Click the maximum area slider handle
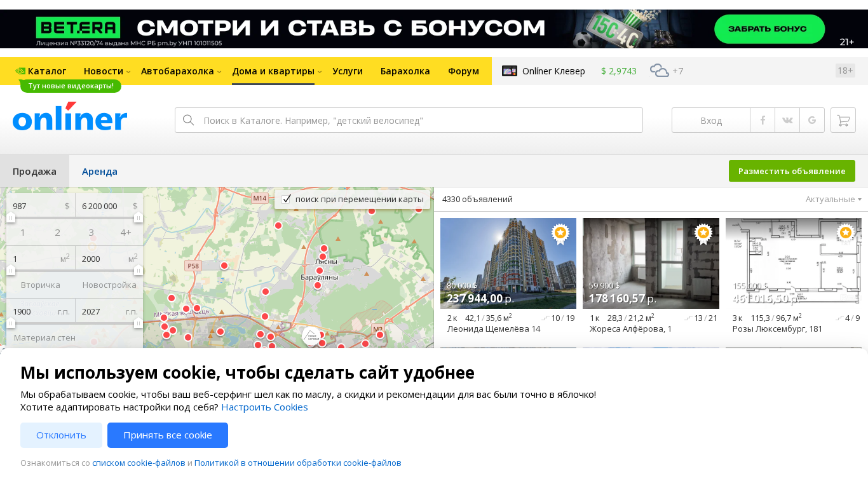This screenshot has height=488, width=868. point(138,270)
